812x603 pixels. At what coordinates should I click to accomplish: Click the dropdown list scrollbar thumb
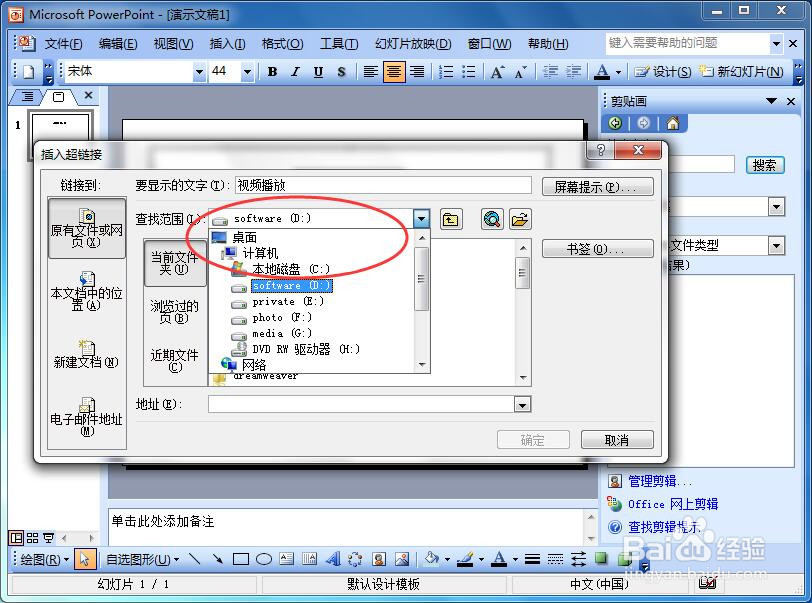pyautogui.click(x=422, y=279)
